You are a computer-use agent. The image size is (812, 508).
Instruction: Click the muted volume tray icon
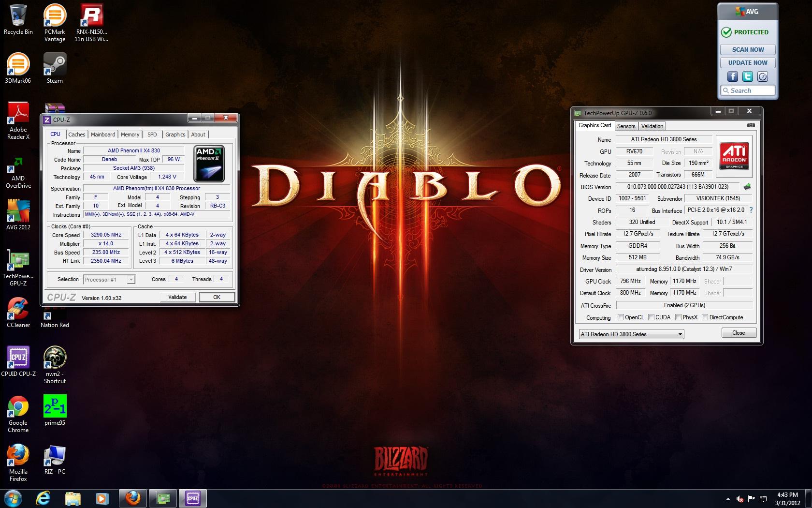tap(739, 499)
